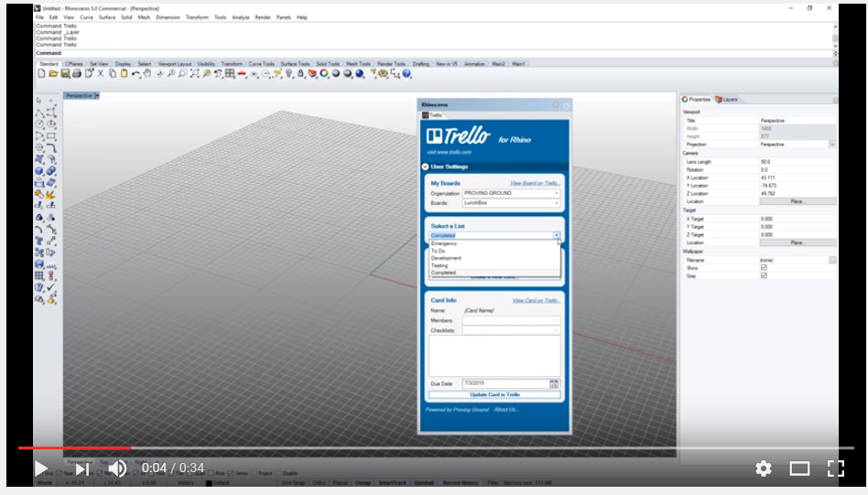Image resolution: width=868 pixels, height=495 pixels.
Task: Click the New file icon in Standard toolbar
Action: pos(41,73)
